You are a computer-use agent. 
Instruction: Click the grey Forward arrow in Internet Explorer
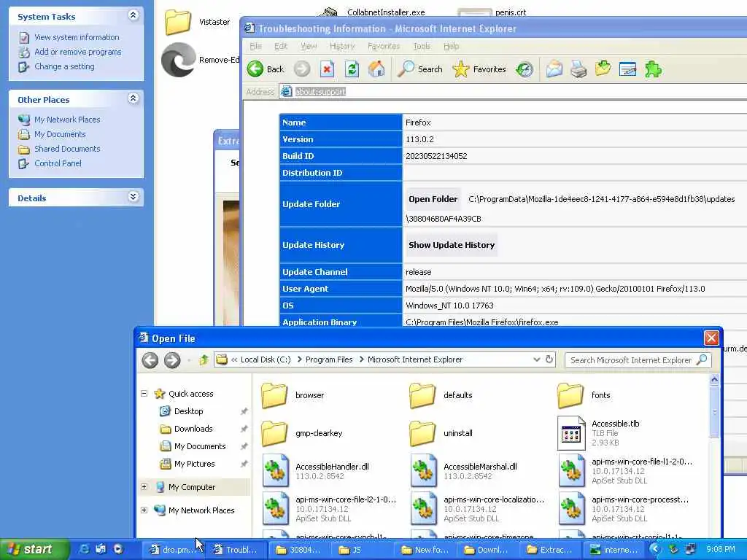[301, 69]
